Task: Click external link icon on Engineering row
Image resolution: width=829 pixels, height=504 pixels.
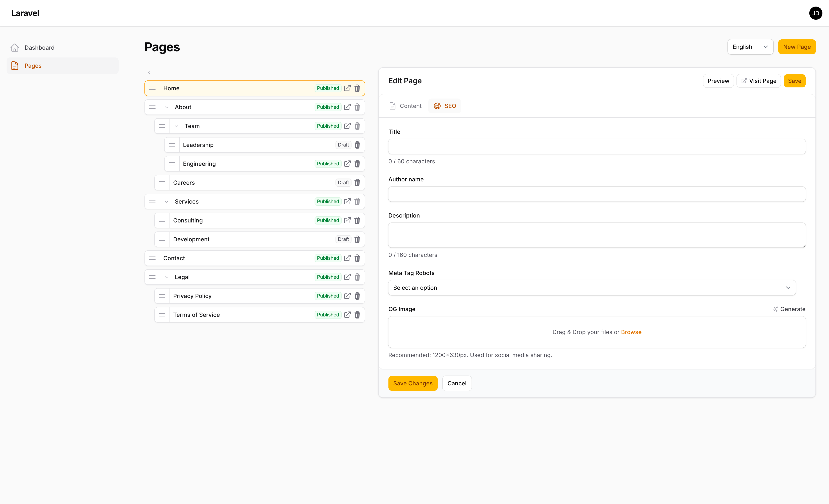Action: point(347,164)
